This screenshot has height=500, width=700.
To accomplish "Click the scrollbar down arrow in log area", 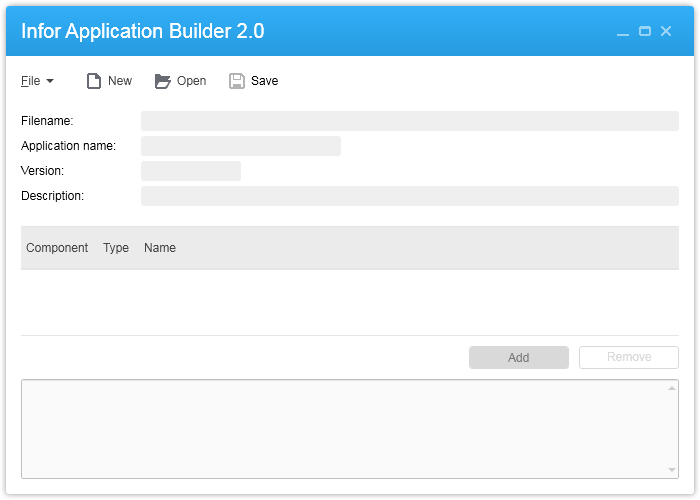I will (672, 470).
